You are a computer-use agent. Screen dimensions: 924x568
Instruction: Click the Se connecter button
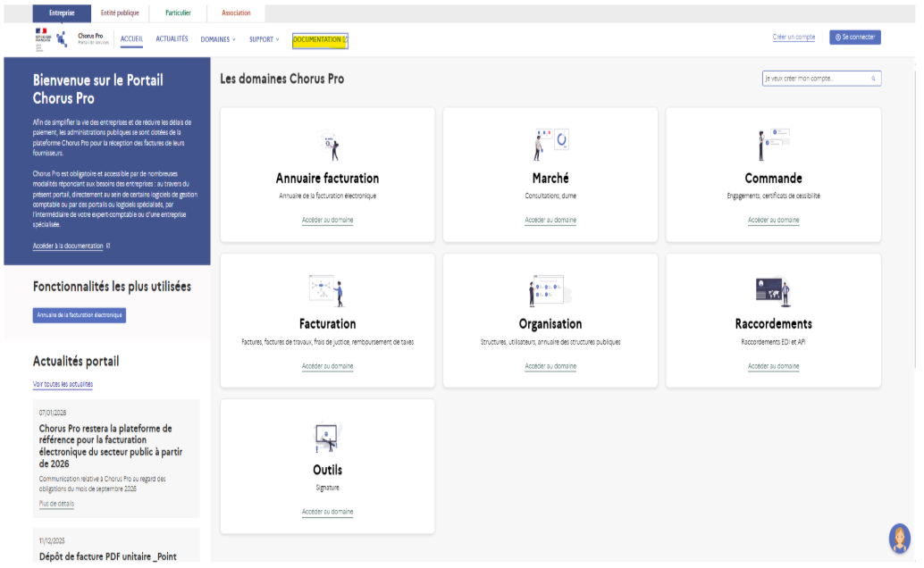tap(854, 38)
